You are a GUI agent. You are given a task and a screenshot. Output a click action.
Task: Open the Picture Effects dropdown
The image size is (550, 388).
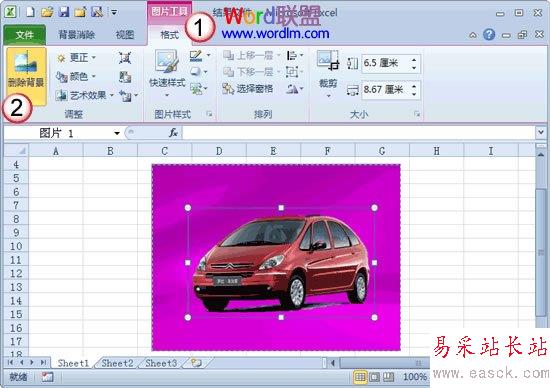(199, 72)
